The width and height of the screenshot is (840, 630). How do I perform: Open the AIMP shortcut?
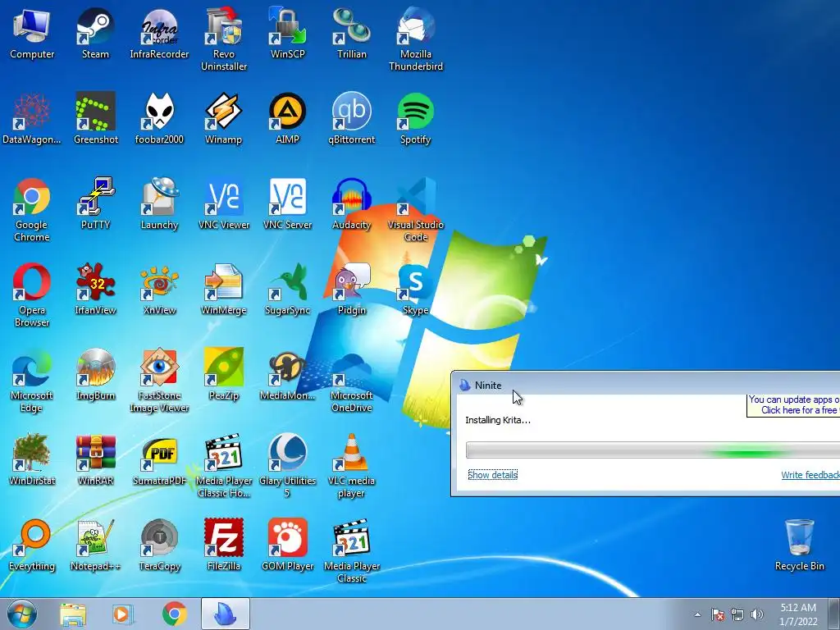pos(288,118)
